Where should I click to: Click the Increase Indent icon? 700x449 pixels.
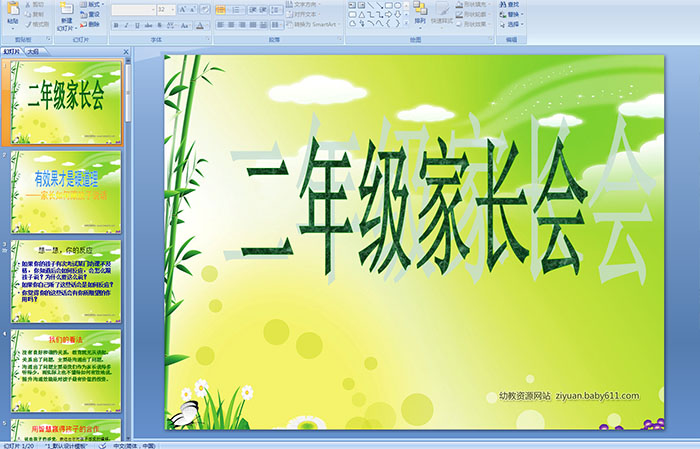263,9
